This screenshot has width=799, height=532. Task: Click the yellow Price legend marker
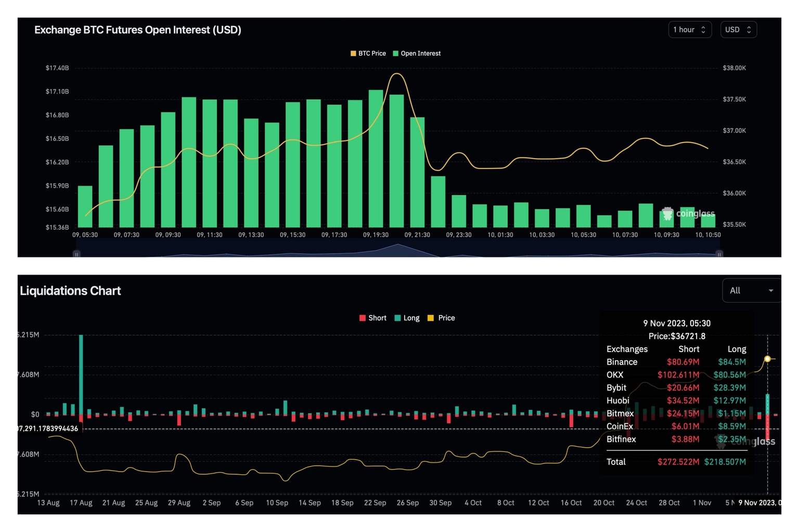430,318
